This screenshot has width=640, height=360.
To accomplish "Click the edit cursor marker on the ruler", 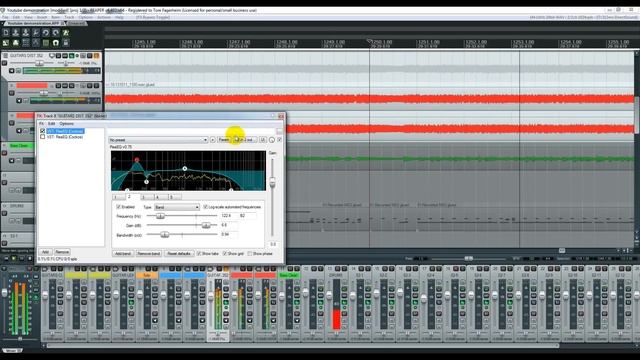I will coord(369,41).
